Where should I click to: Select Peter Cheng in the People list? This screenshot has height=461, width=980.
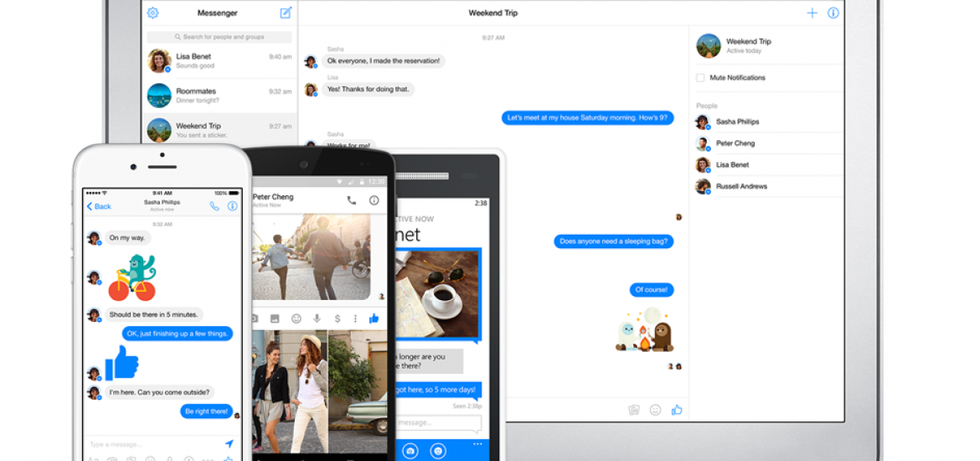click(769, 143)
